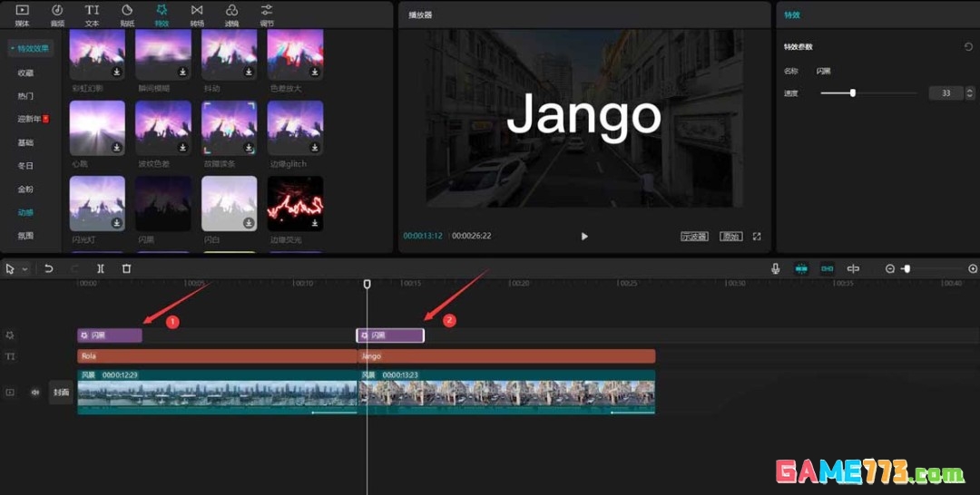Play the preview video

tap(584, 237)
